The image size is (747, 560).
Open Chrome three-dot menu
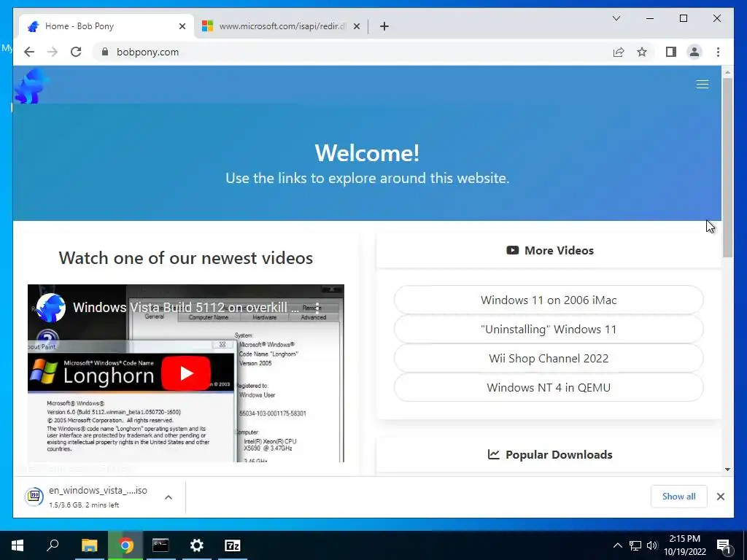click(x=718, y=52)
